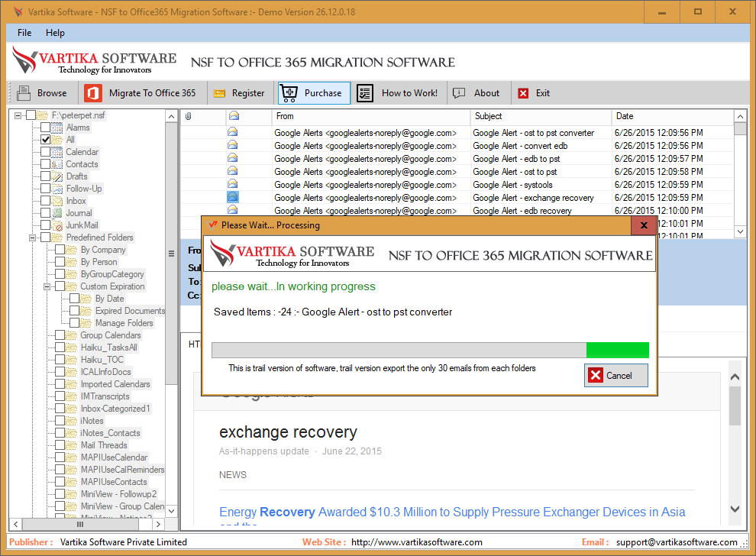Click the JunkMail folder icon
The height and width of the screenshot is (556, 756).
pos(57,225)
